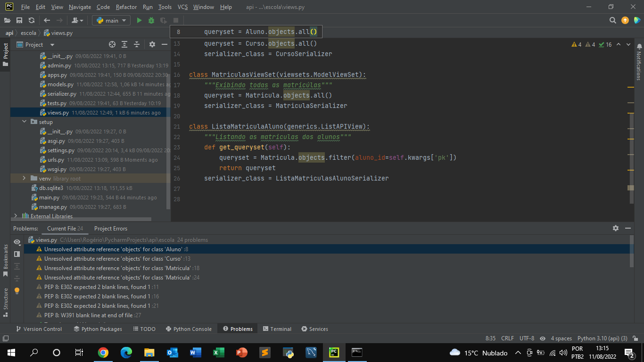Click Expand All in Project panel
The width and height of the screenshot is (644, 362).
124,44
